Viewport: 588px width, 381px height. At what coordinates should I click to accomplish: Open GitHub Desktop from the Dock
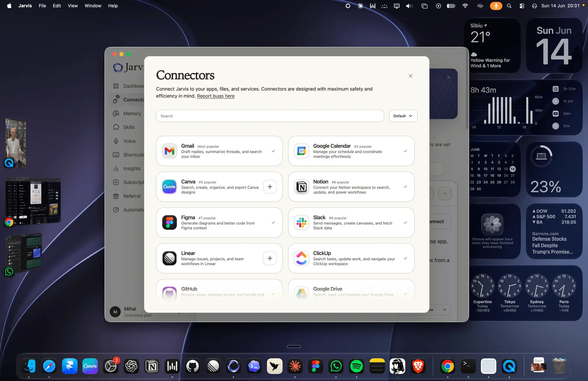(193, 366)
